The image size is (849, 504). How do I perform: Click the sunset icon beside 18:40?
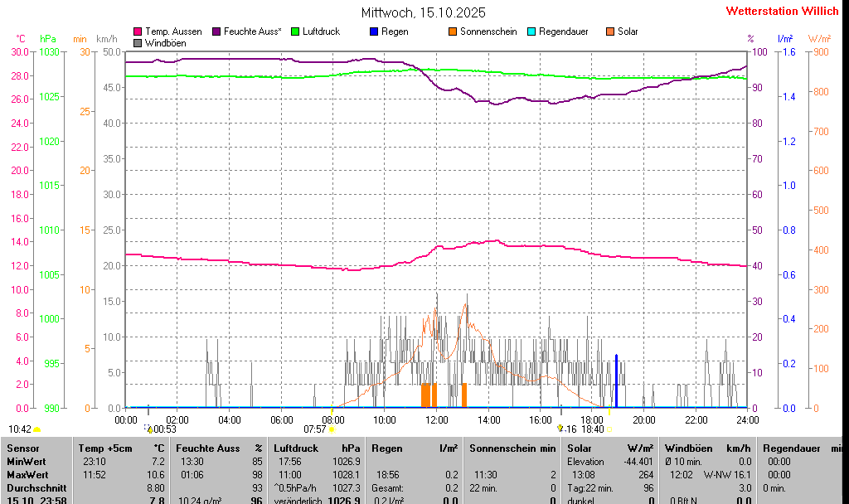pos(609,429)
